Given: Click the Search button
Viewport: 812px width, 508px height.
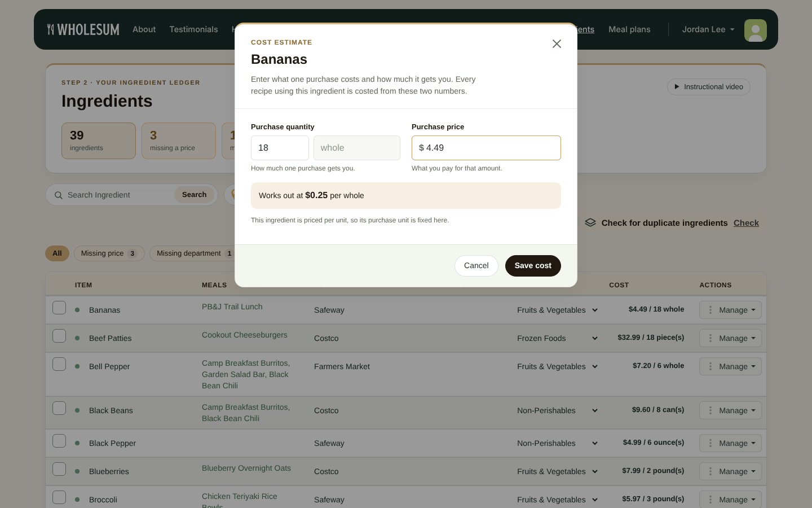Looking at the screenshot, I should click(195, 195).
